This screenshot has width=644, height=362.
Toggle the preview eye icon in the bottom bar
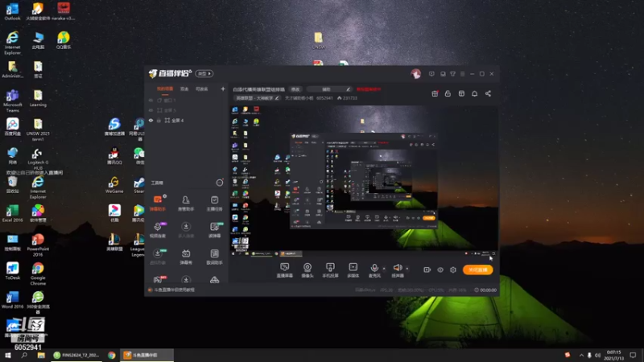(x=440, y=269)
